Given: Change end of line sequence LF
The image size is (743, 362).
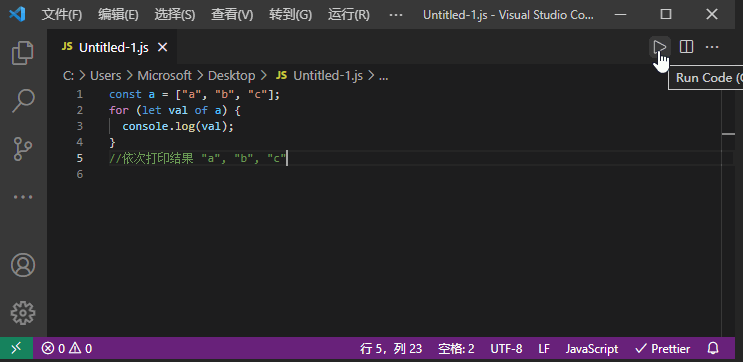Looking at the screenshot, I should tap(544, 349).
